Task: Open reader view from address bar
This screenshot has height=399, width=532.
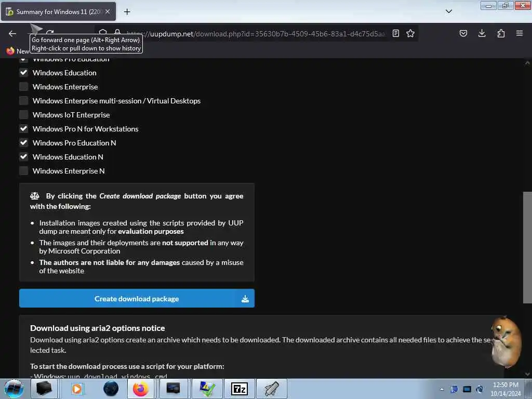Action: tap(395, 33)
